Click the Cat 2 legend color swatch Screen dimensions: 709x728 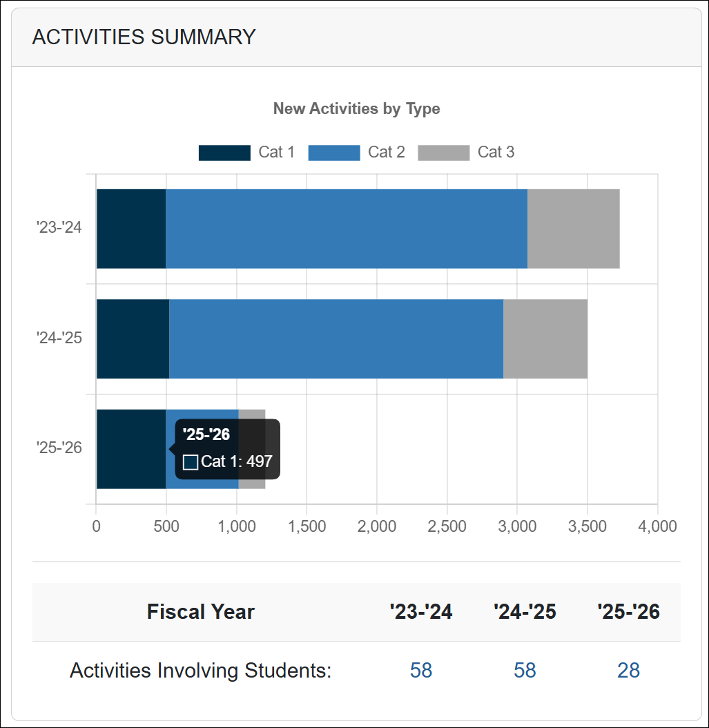pyautogui.click(x=334, y=153)
